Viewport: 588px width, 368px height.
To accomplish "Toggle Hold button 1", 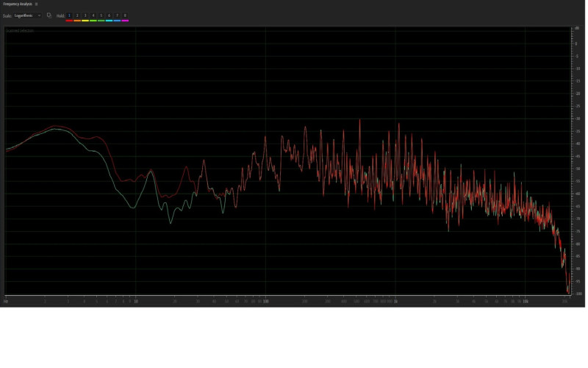I will [69, 15].
